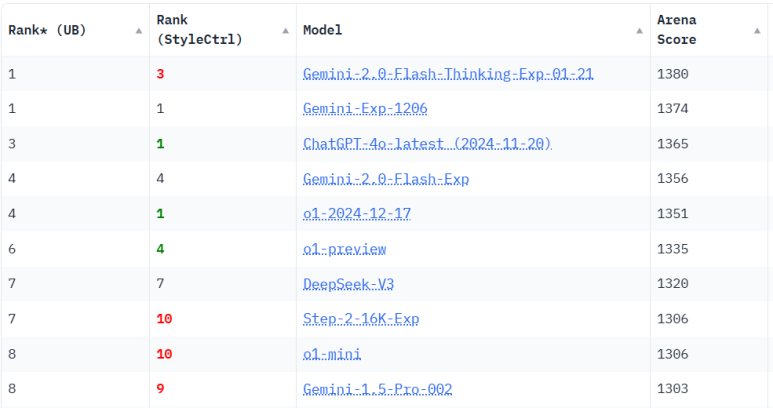Click UB rank 3 in ChatGPT-4o-latest row

12,144
